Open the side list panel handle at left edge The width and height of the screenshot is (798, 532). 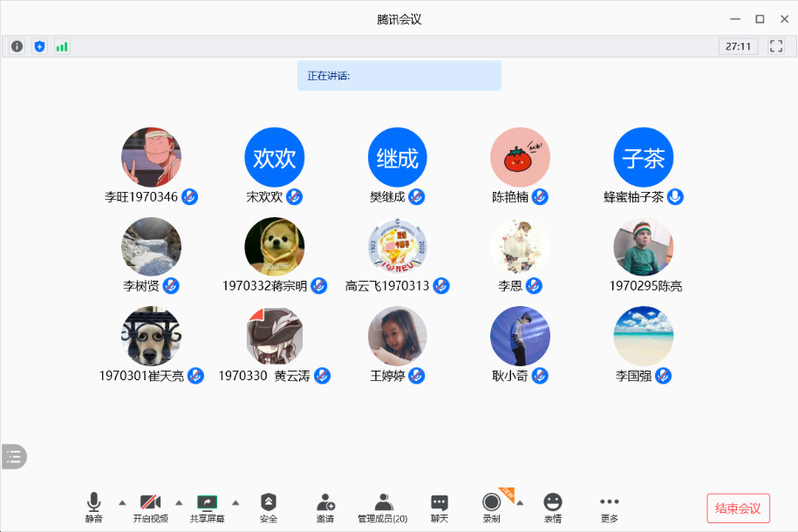click(13, 456)
